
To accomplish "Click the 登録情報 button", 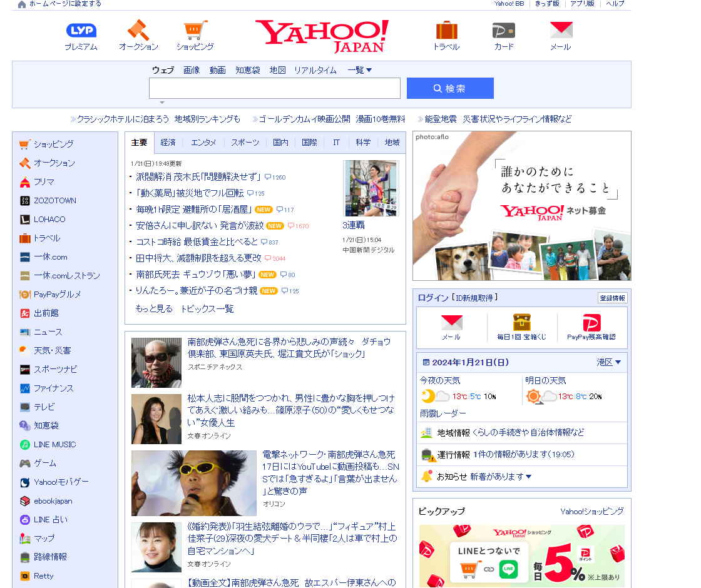I will coord(612,298).
